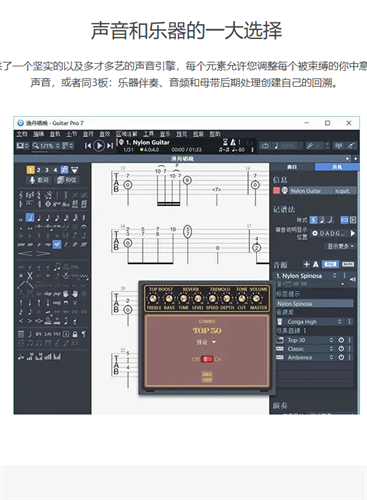Viewport: 367px width, 500px height.
Task: Choose the ppp dynamic icon
Action: pyautogui.click(x=21, y=245)
